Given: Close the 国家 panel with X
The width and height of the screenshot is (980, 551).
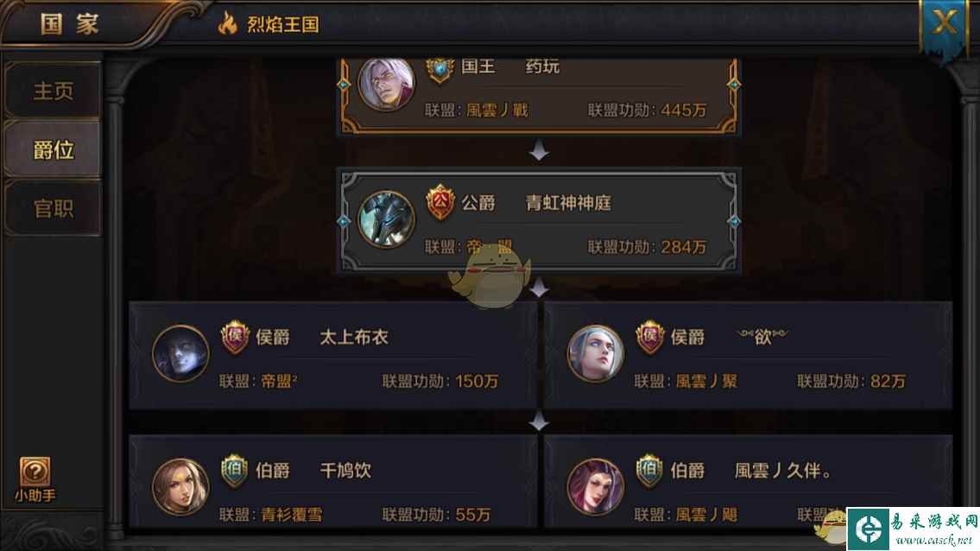Looking at the screenshot, I should (x=945, y=23).
